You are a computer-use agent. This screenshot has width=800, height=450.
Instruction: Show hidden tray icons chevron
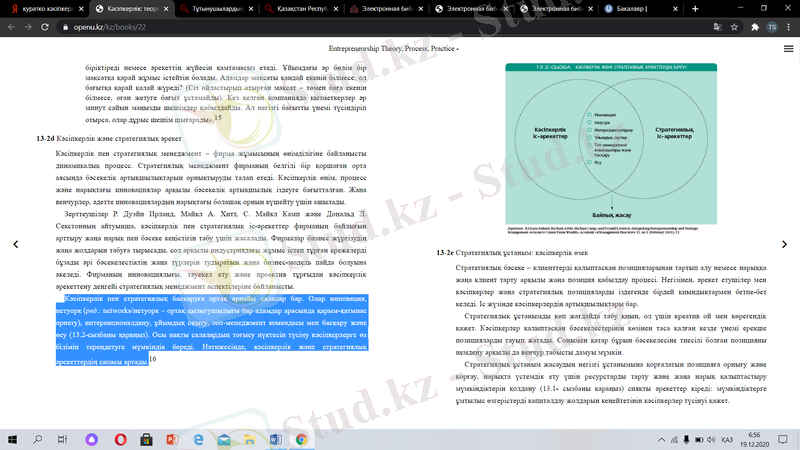tap(661, 439)
